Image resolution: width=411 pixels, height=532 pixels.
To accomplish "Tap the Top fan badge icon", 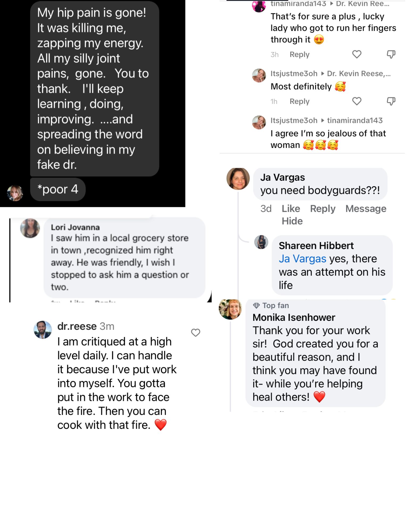I will click(256, 306).
